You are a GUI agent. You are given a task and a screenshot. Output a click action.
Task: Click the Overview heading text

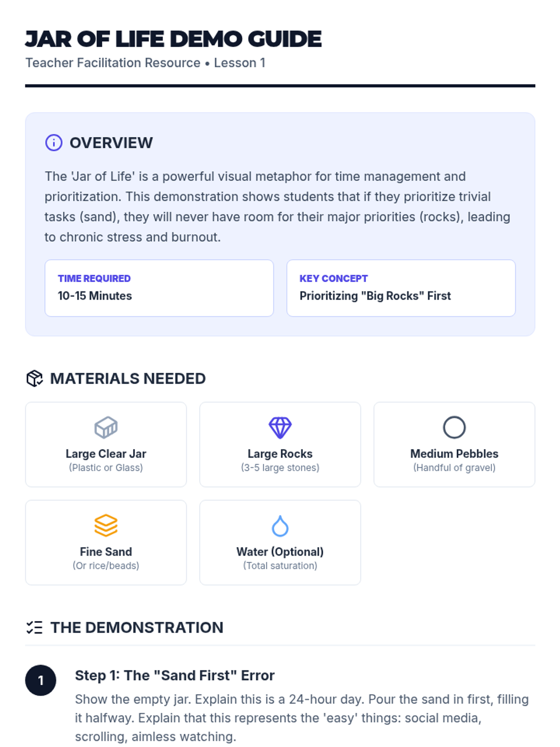pyautogui.click(x=111, y=143)
